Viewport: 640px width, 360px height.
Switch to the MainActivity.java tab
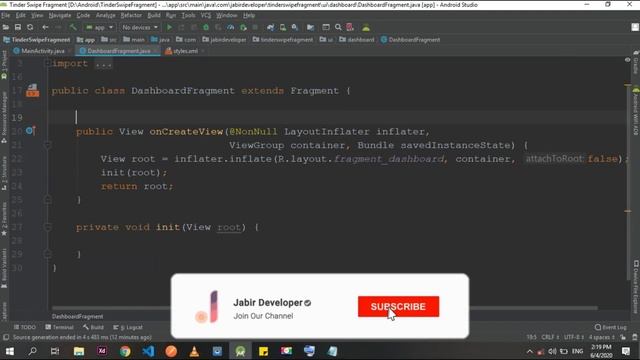point(42,51)
